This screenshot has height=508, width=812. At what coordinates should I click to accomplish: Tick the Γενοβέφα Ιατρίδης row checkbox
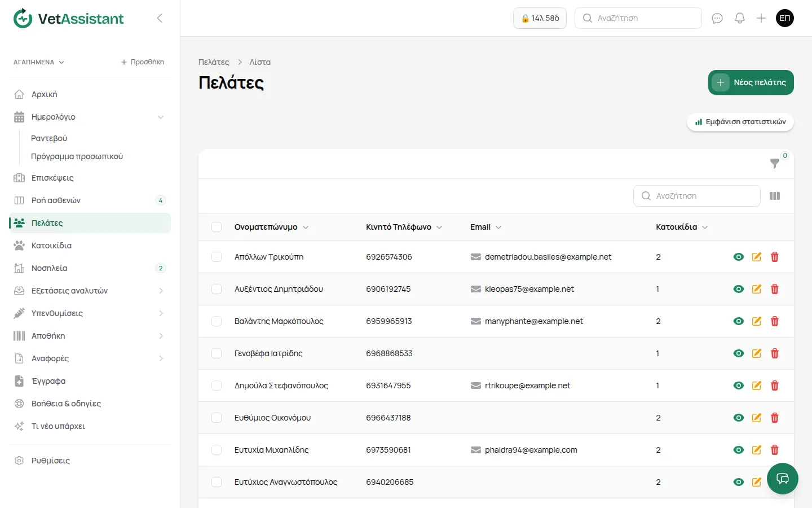pos(217,353)
